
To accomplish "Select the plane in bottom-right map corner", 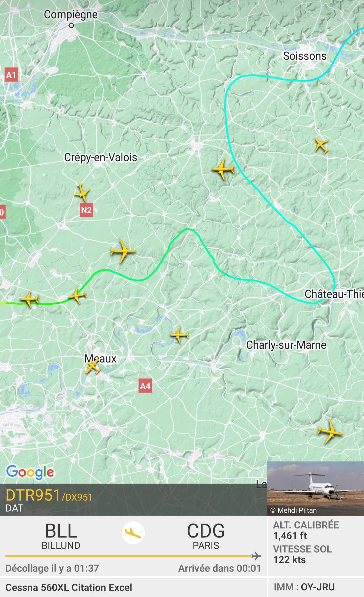I will pyautogui.click(x=330, y=431).
